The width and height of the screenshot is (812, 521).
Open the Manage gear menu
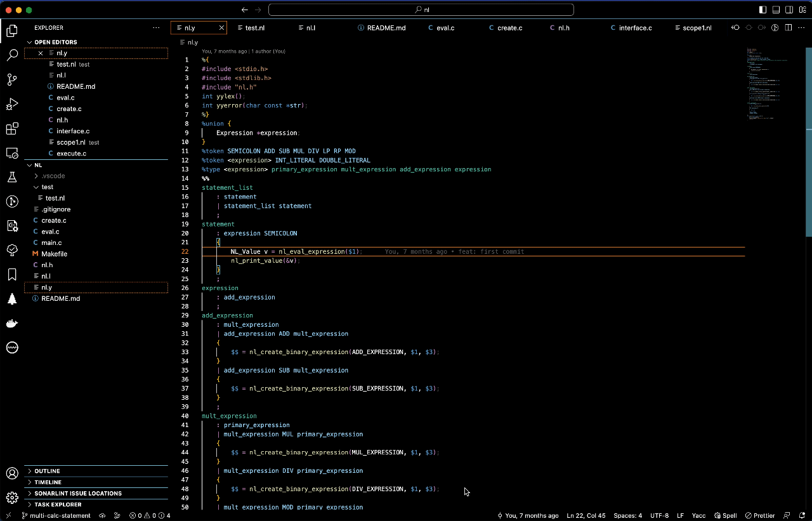(x=12, y=498)
